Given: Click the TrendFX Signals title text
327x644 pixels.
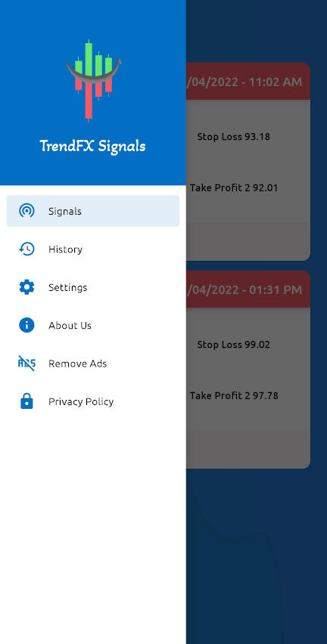Looking at the screenshot, I should click(92, 146).
